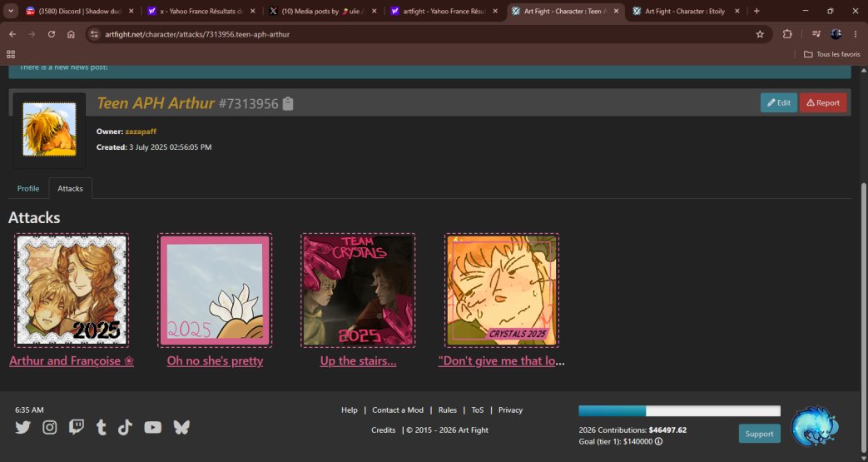Go to the browser home page
Screen dimensions: 868x462
71,34
